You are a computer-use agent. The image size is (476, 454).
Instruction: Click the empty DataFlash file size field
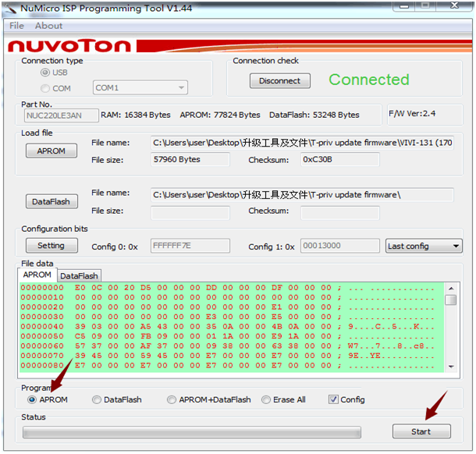(x=190, y=213)
